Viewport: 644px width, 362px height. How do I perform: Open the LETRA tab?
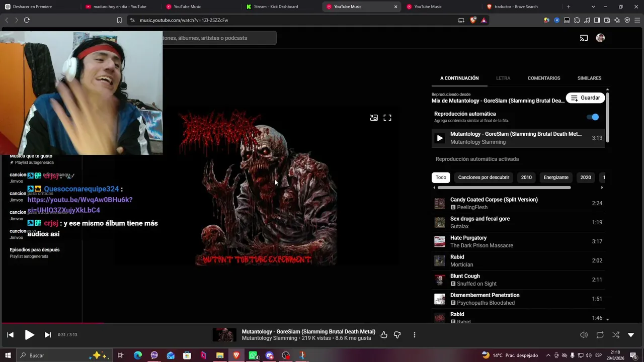[503, 78]
